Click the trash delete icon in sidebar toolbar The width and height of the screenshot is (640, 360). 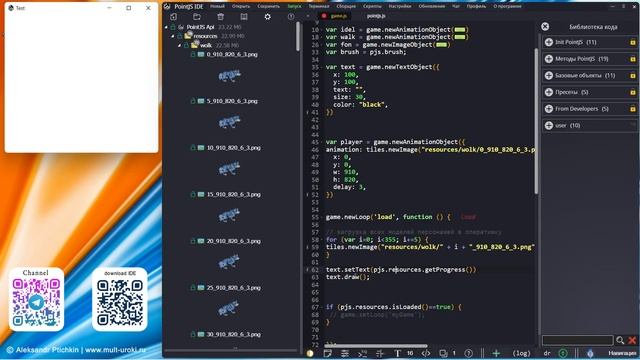[220, 17]
